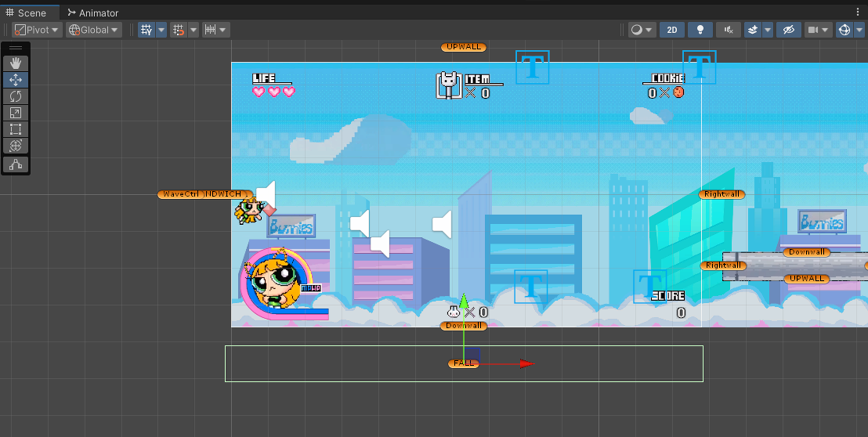This screenshot has height=437, width=868.
Task: Select the FALL object label
Action: click(463, 363)
